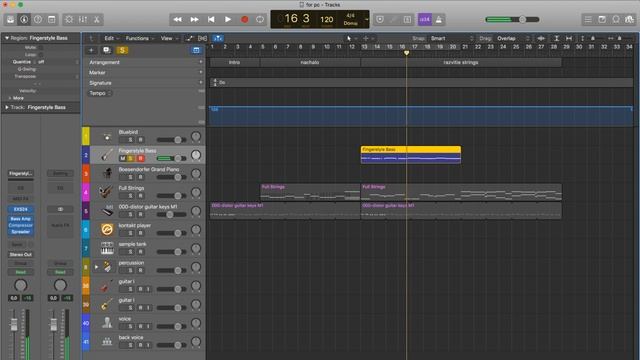Open the Media Browsers icon
Image resolution: width=640 pixels, height=360 pixels.
[x=629, y=19]
